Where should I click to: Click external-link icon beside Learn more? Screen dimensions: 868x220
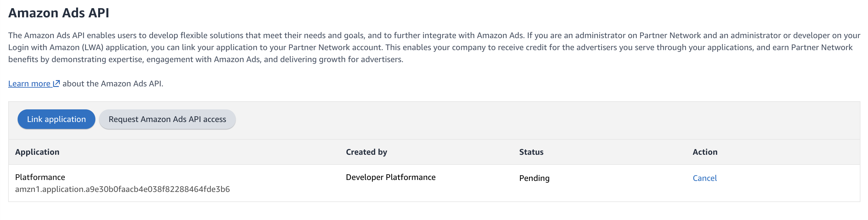56,83
